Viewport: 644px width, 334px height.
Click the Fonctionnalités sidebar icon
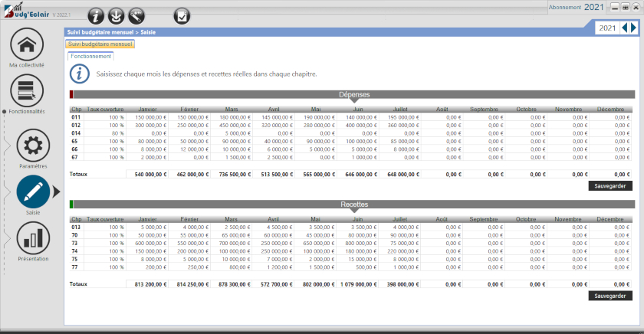[27, 90]
